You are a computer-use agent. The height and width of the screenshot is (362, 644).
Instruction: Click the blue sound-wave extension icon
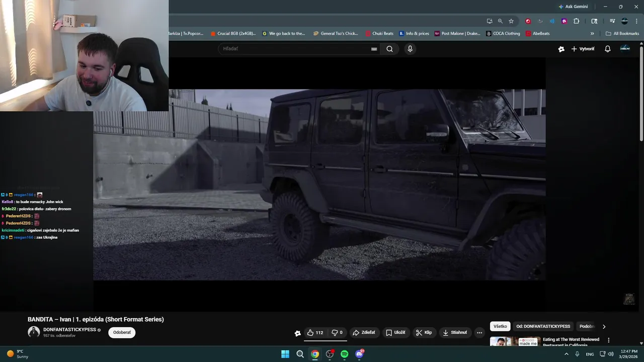552,21
